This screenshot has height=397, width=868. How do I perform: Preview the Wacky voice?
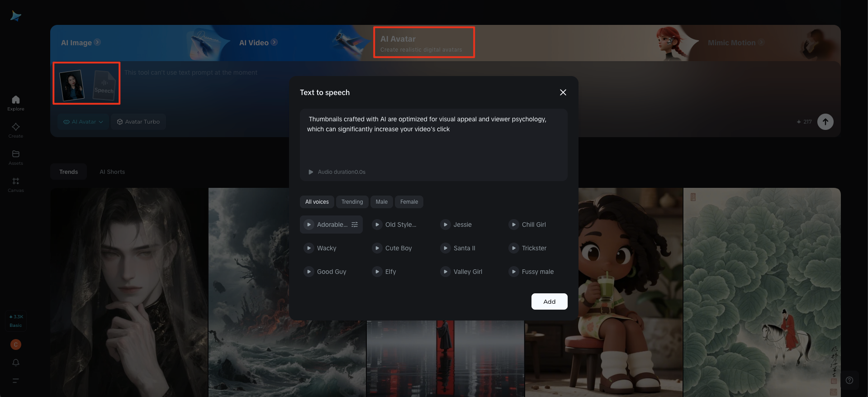309,248
